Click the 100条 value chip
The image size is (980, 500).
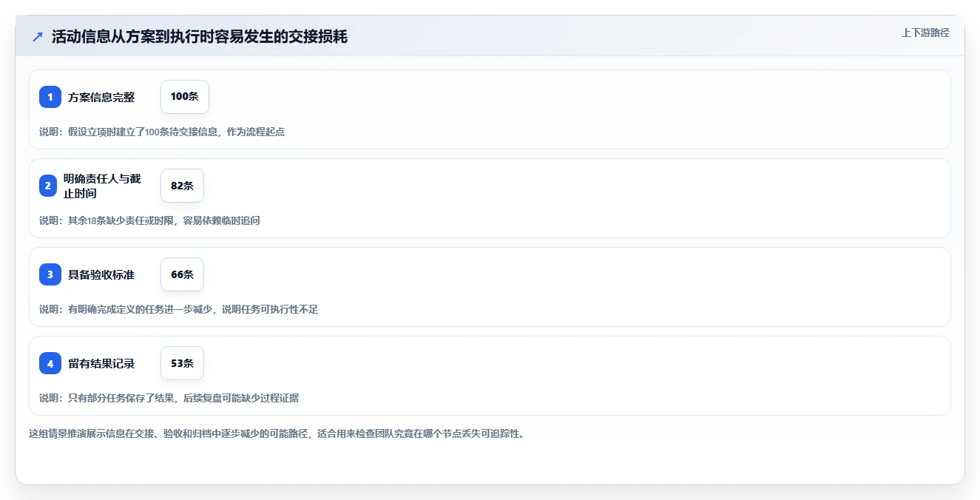185,97
